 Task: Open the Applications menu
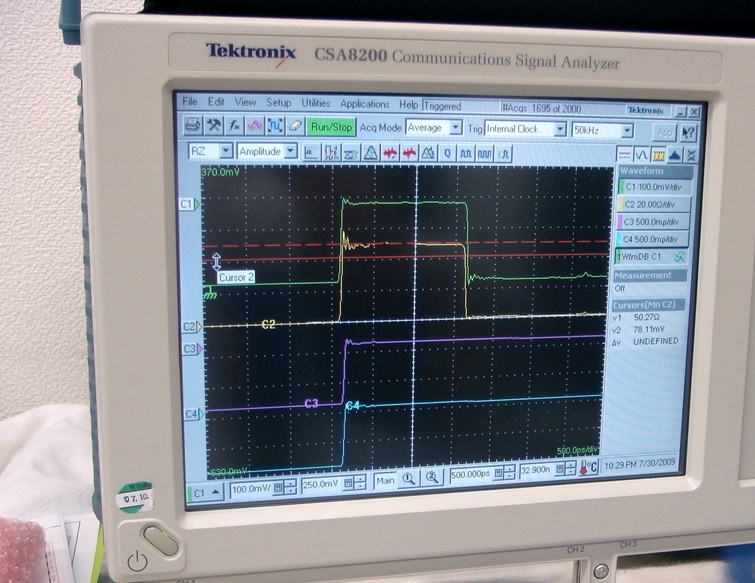[x=364, y=104]
